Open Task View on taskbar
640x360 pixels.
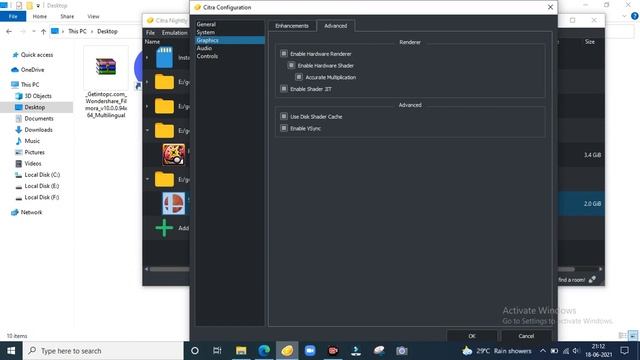click(x=217, y=351)
